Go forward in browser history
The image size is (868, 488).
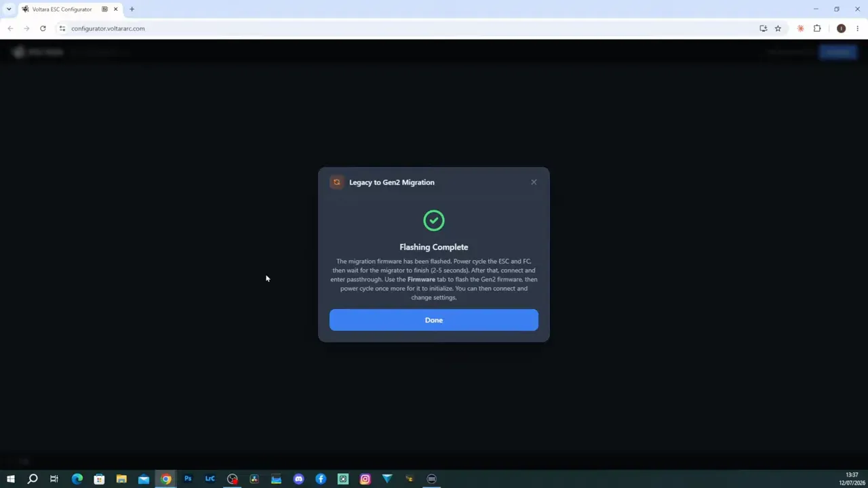point(26,28)
